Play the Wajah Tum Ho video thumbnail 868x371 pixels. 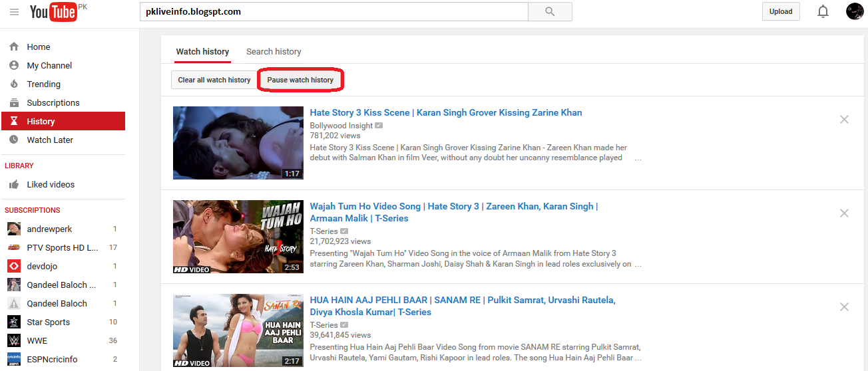click(x=238, y=237)
